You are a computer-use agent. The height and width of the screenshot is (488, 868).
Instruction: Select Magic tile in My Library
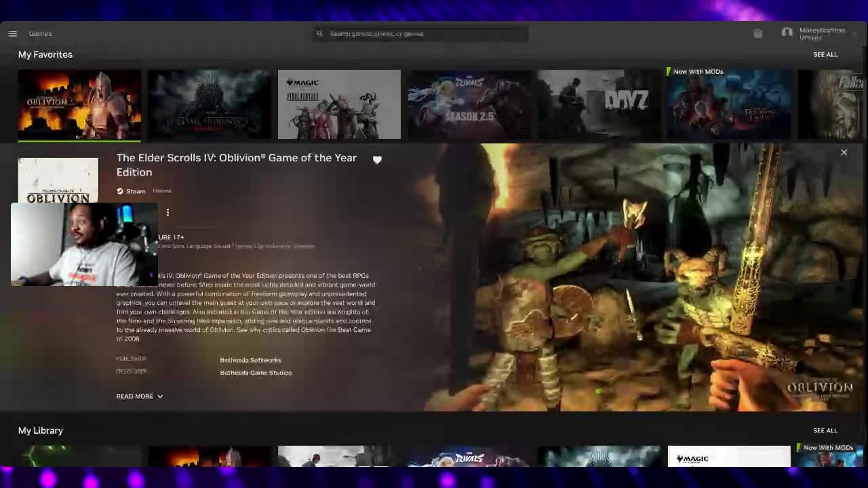pos(729,456)
